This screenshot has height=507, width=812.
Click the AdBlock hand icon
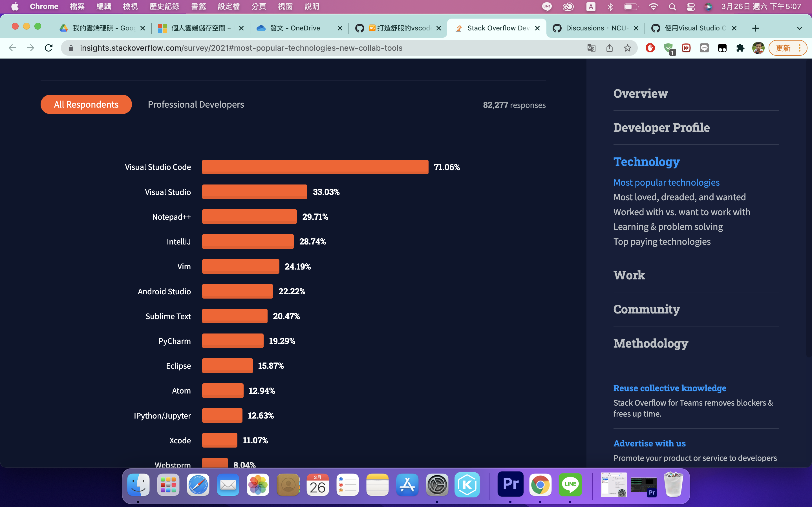650,48
